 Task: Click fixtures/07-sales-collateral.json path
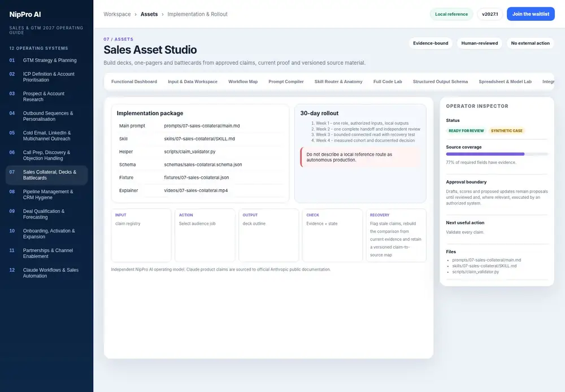(197, 177)
